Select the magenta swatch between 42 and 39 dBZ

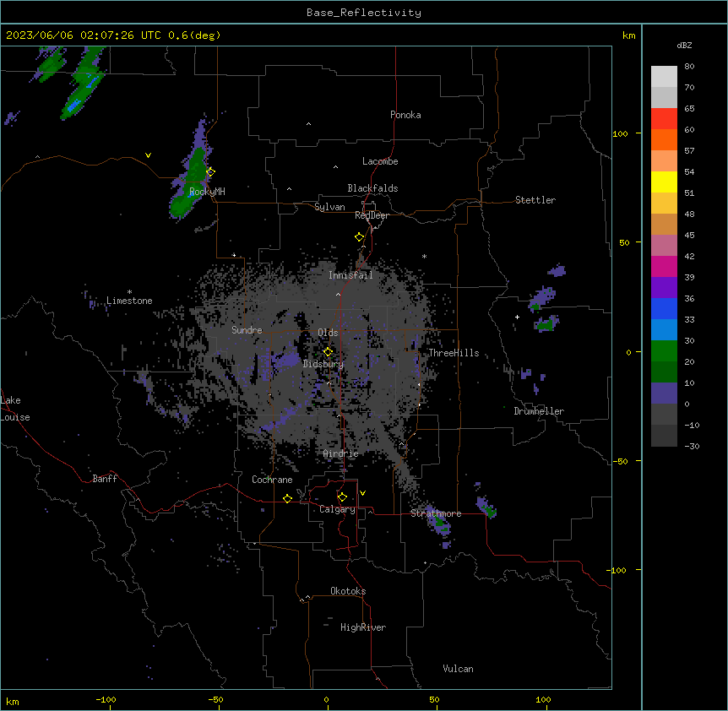[x=664, y=266]
